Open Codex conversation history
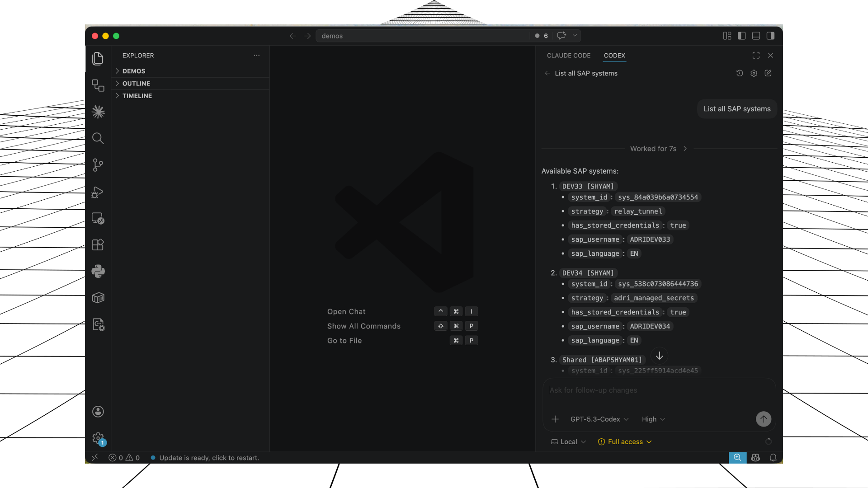Image resolution: width=868 pixels, height=488 pixels. coord(739,73)
